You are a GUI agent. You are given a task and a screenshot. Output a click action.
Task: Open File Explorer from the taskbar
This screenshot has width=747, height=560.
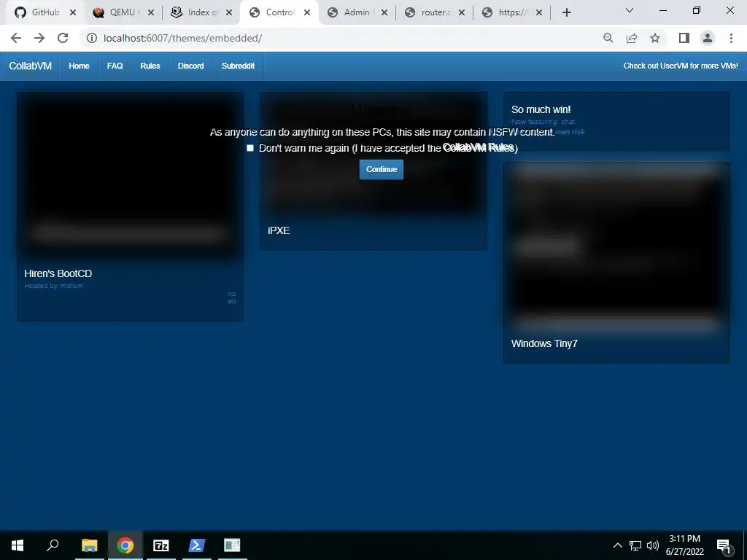(x=89, y=545)
